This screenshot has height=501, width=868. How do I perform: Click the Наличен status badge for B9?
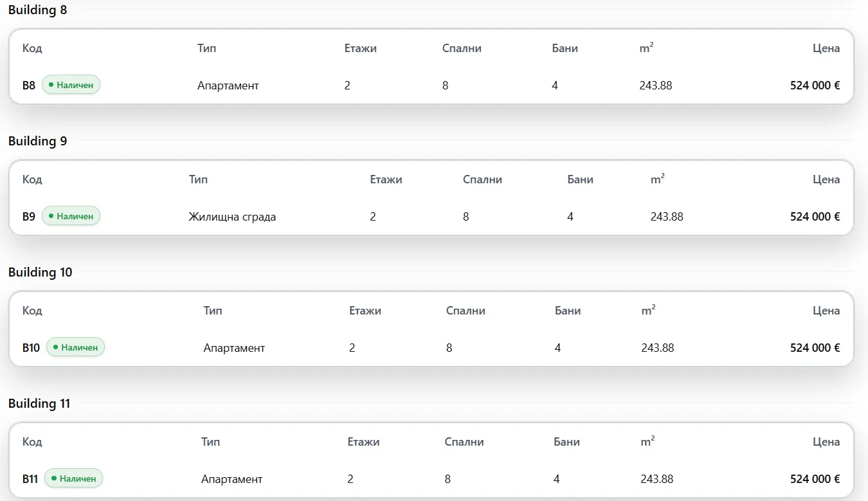pyautogui.click(x=71, y=216)
